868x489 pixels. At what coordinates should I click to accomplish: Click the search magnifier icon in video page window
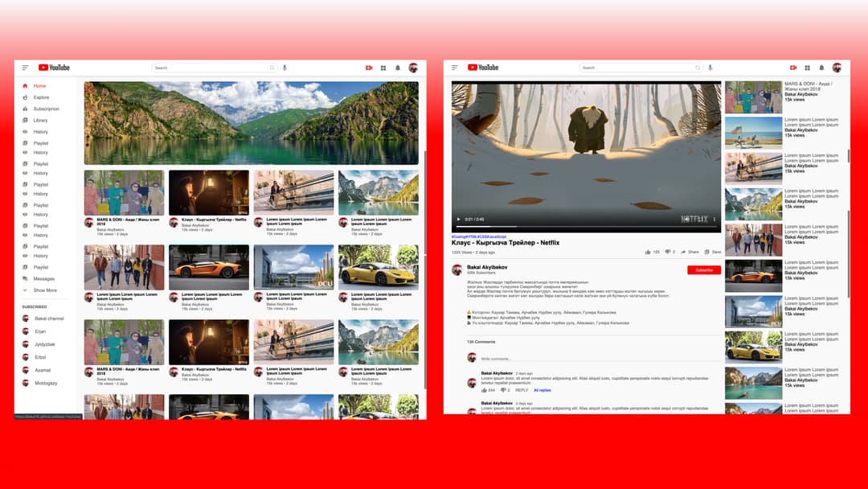click(x=698, y=68)
